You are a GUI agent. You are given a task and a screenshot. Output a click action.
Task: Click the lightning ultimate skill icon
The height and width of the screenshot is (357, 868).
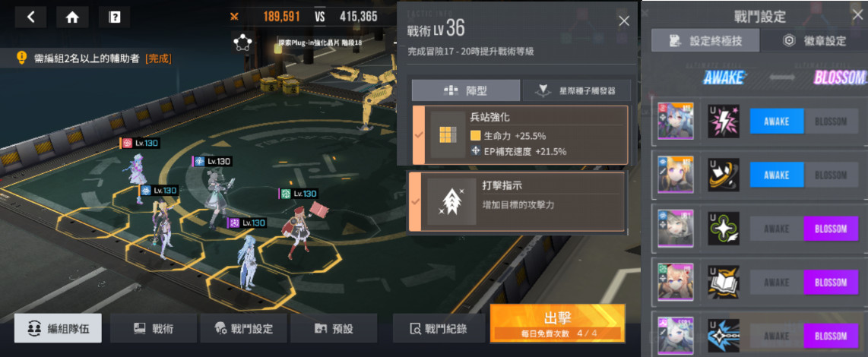tap(724, 122)
